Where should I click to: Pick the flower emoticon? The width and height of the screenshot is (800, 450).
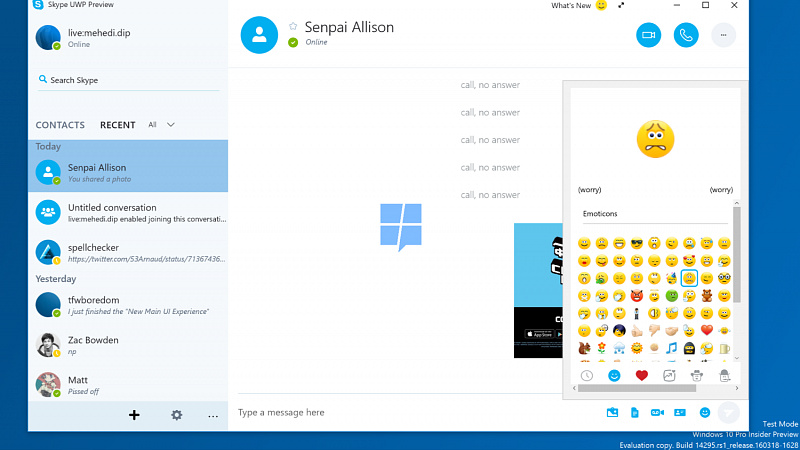coord(602,348)
